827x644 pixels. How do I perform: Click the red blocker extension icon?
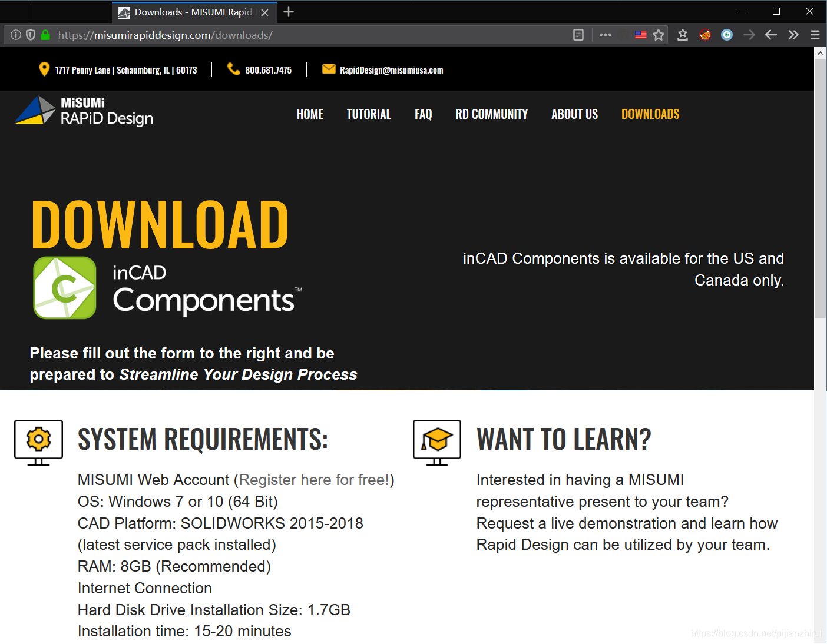click(705, 35)
